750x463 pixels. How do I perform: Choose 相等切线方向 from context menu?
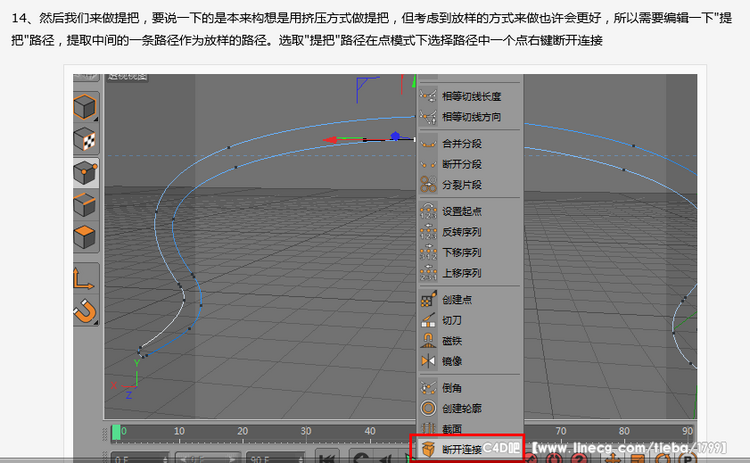coord(470,117)
